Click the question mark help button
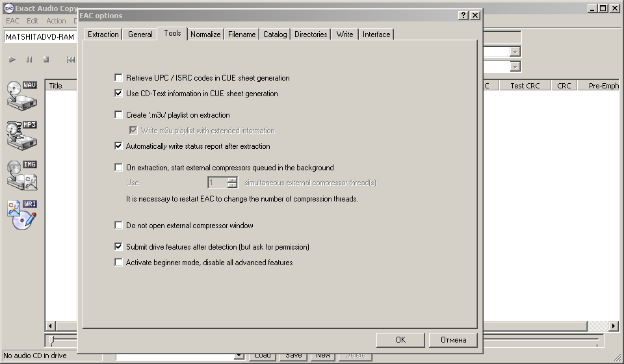Viewport: 624px width, 364px height. click(463, 16)
